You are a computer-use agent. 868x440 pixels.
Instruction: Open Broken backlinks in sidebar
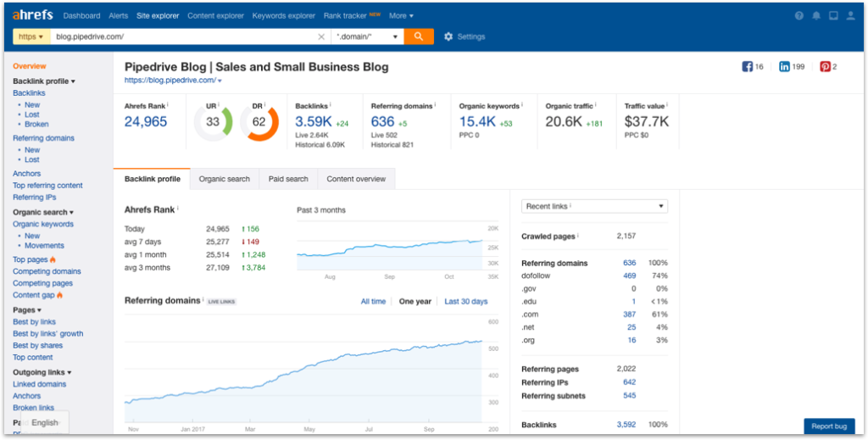click(36, 124)
